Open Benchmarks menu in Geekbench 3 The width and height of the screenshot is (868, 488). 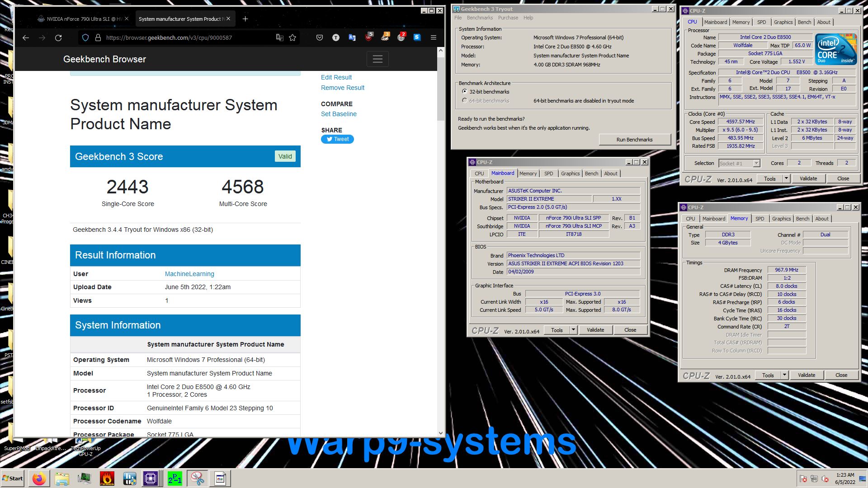pos(480,18)
